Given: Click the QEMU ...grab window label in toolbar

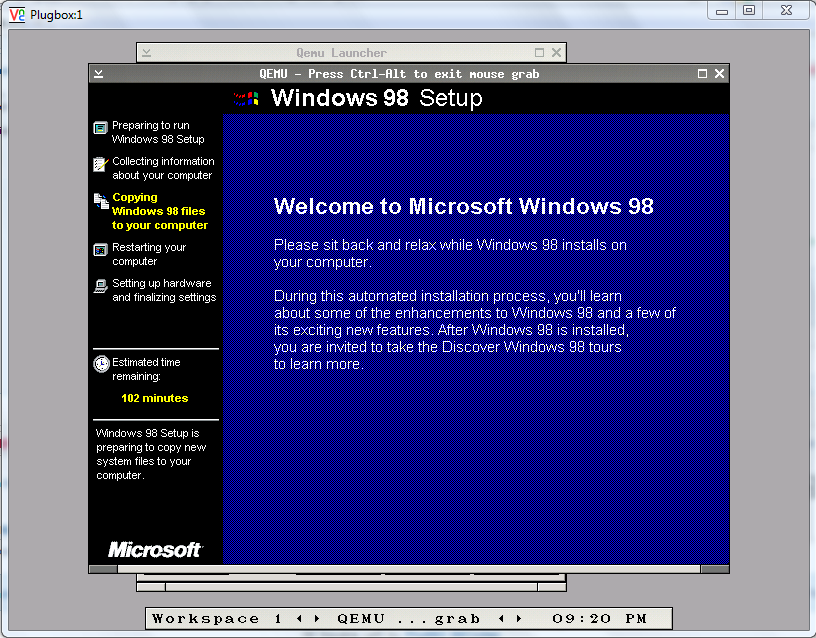Looking at the screenshot, I should pyautogui.click(x=409, y=619).
